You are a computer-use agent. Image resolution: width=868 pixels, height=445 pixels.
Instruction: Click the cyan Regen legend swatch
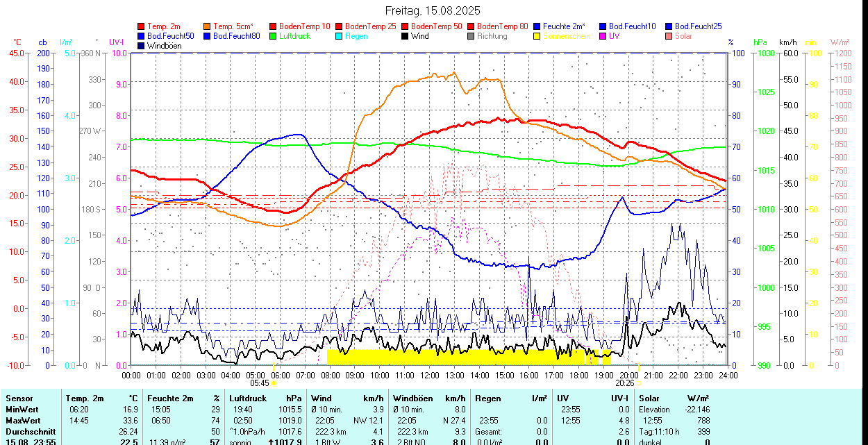339,36
